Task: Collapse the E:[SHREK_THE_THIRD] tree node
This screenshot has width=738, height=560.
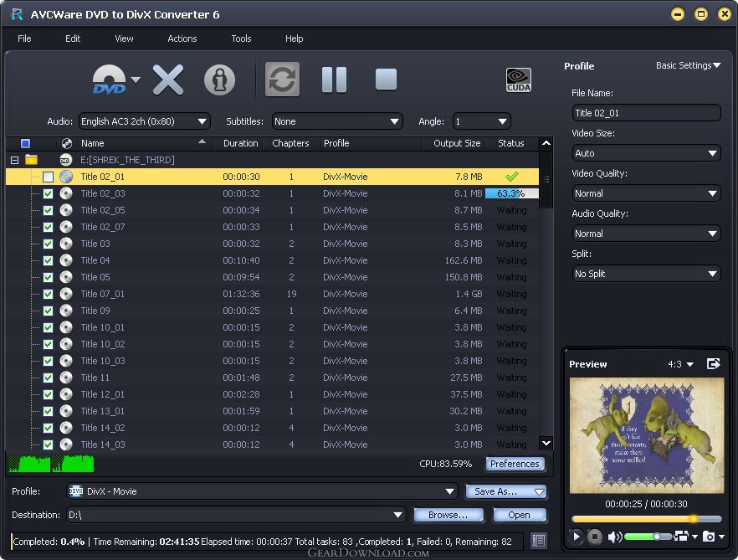Action: coord(14,160)
